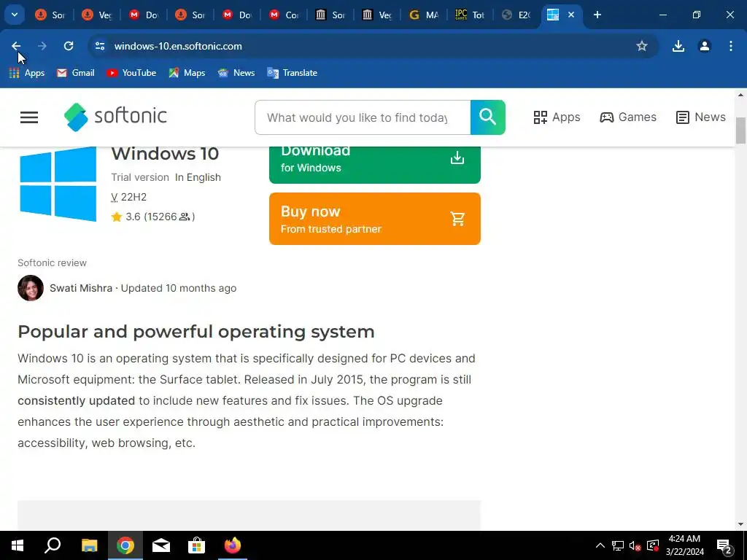The height and width of the screenshot is (560, 747).
Task: Click the page vertical scrollbar thumb
Action: [740, 130]
